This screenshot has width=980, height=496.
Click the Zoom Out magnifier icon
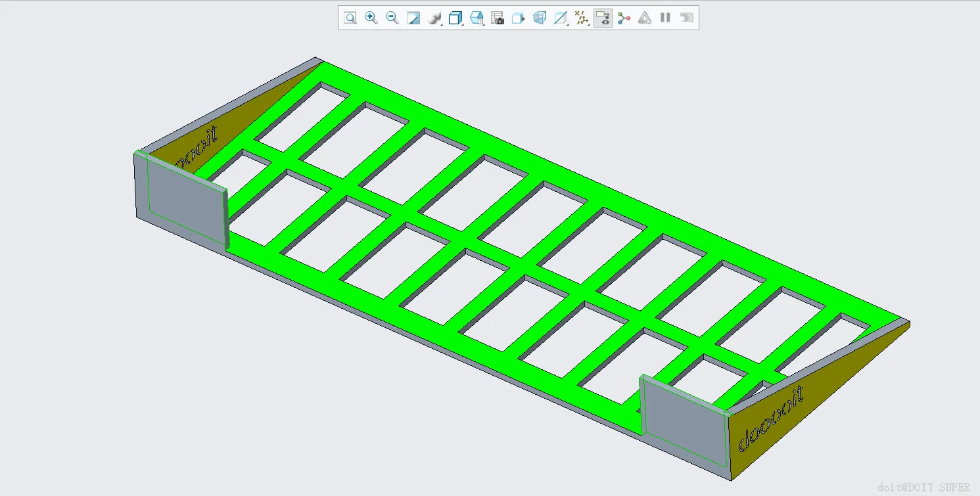pos(392,18)
